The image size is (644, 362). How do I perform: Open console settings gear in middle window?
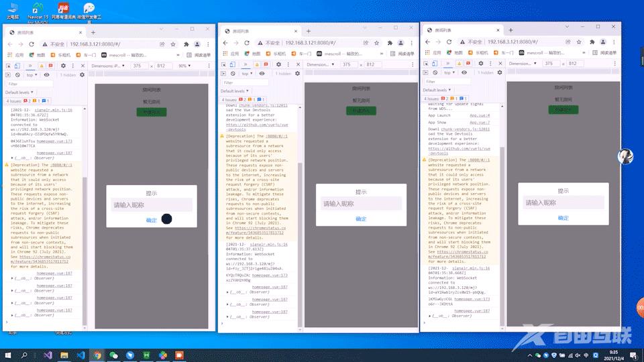(297, 74)
